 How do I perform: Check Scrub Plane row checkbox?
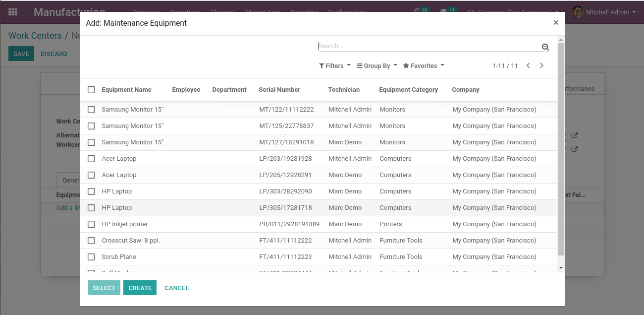point(91,257)
